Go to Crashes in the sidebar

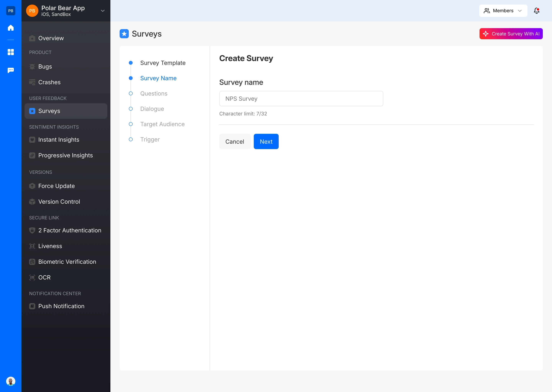pyautogui.click(x=49, y=82)
